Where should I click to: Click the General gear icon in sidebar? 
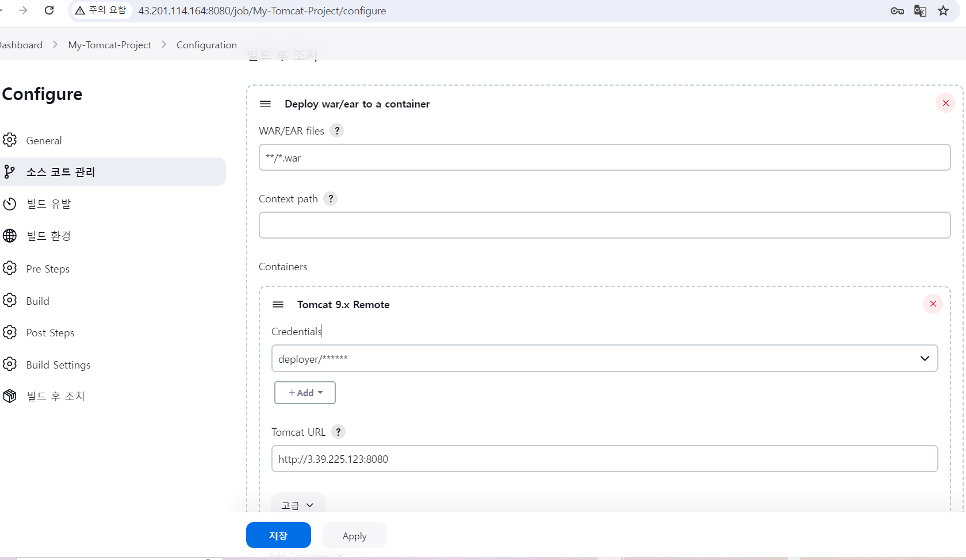[x=10, y=140]
